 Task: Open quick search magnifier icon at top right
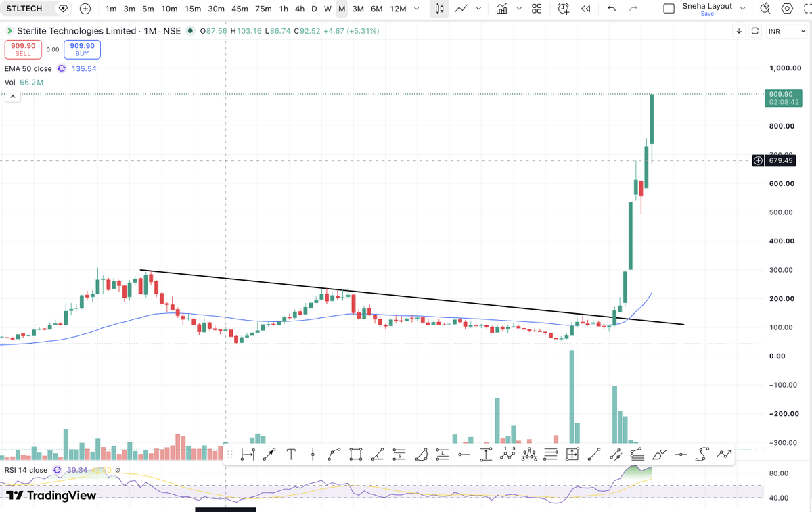pos(765,9)
